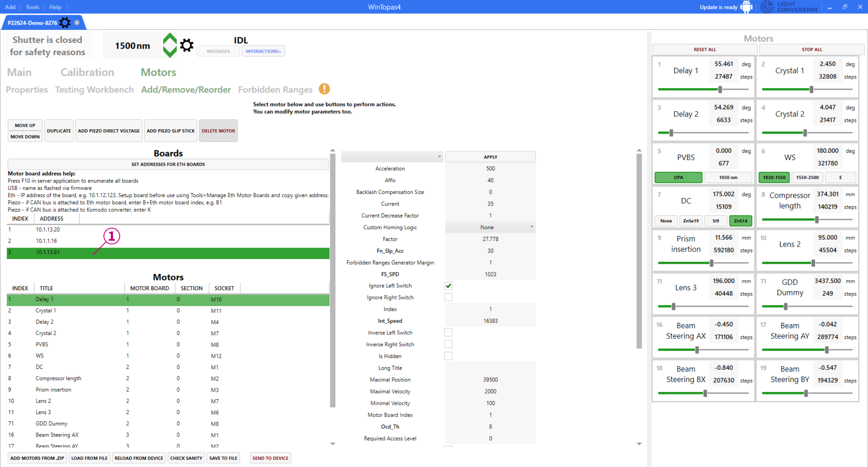
Task: Click the Android update icon in the title bar
Action: (x=746, y=7)
